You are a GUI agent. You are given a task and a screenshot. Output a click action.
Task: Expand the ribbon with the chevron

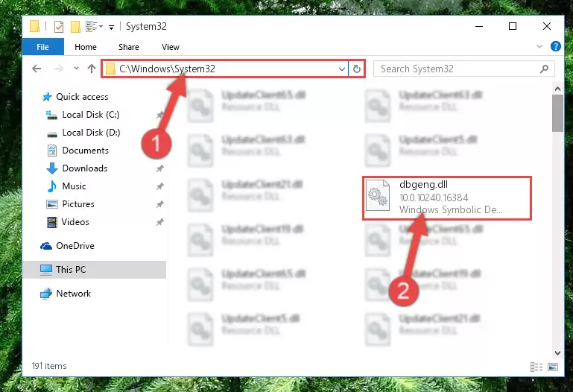click(x=539, y=46)
